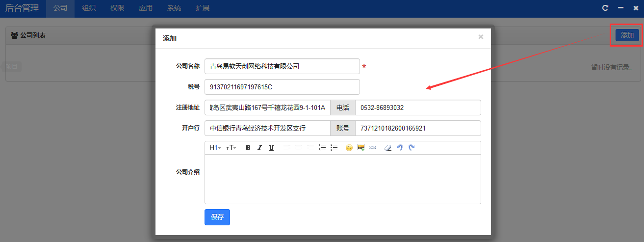Center align text in the editor

tap(299, 147)
